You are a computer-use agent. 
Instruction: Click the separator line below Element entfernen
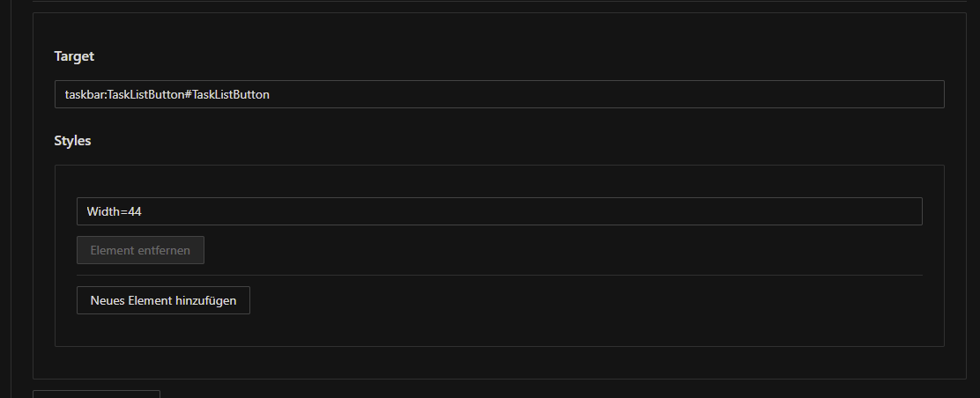point(499,275)
